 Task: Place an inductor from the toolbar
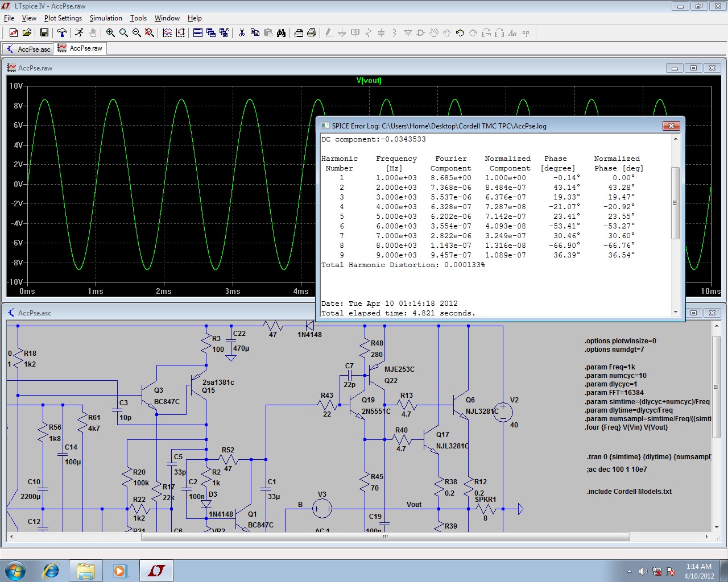point(395,33)
